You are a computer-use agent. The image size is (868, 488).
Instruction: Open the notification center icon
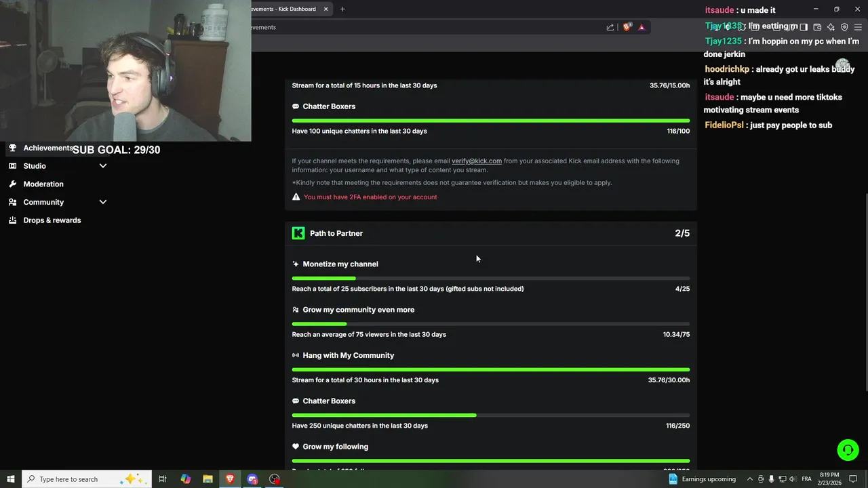click(854, 479)
